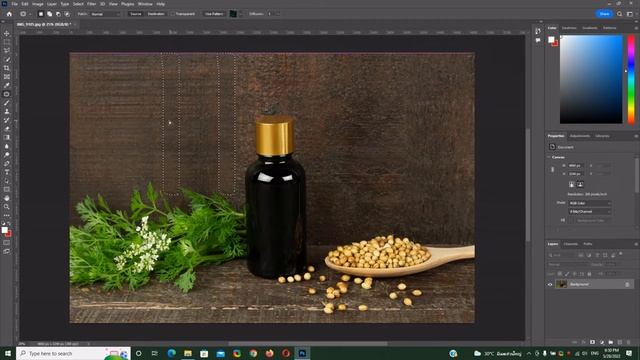
Task: Select the Eraser tool
Action: [x=7, y=129]
